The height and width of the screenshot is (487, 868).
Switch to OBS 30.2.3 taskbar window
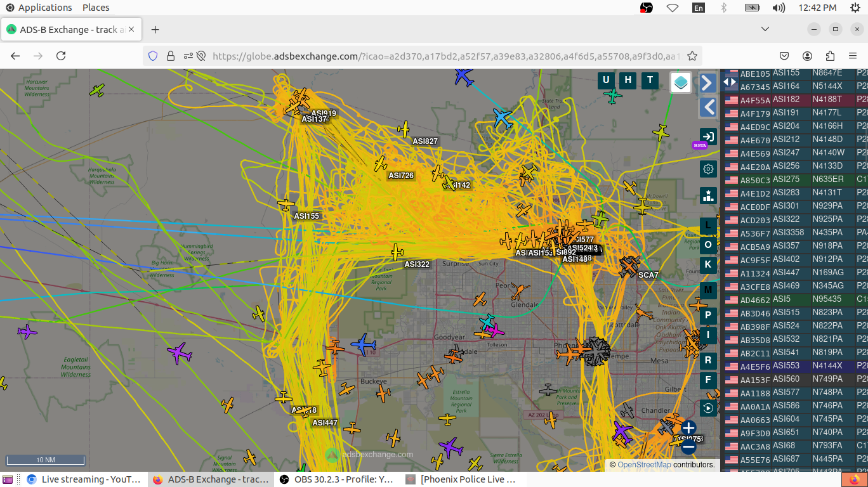click(x=337, y=479)
